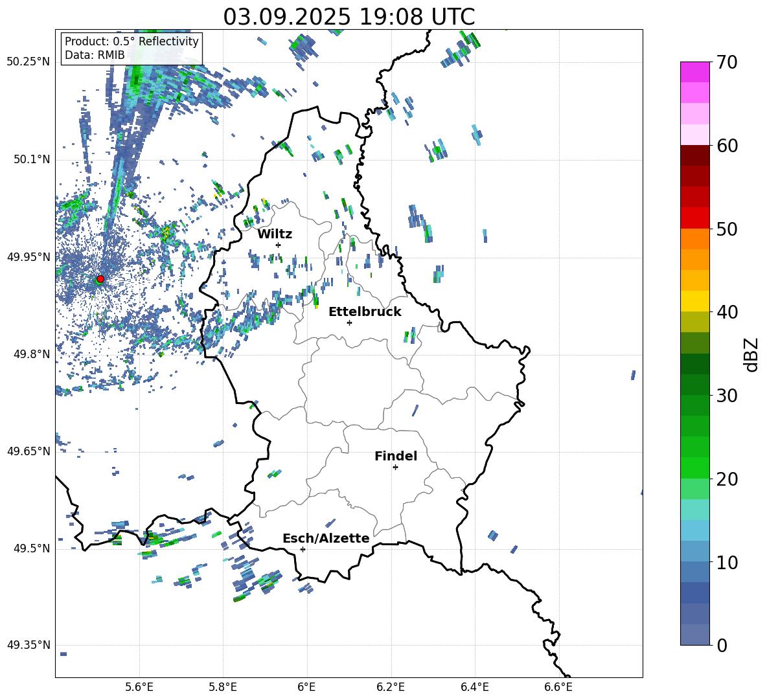Screen dimensions: 767x700
Task: Click the Ettelbruck station cross marker
Action: (x=349, y=322)
